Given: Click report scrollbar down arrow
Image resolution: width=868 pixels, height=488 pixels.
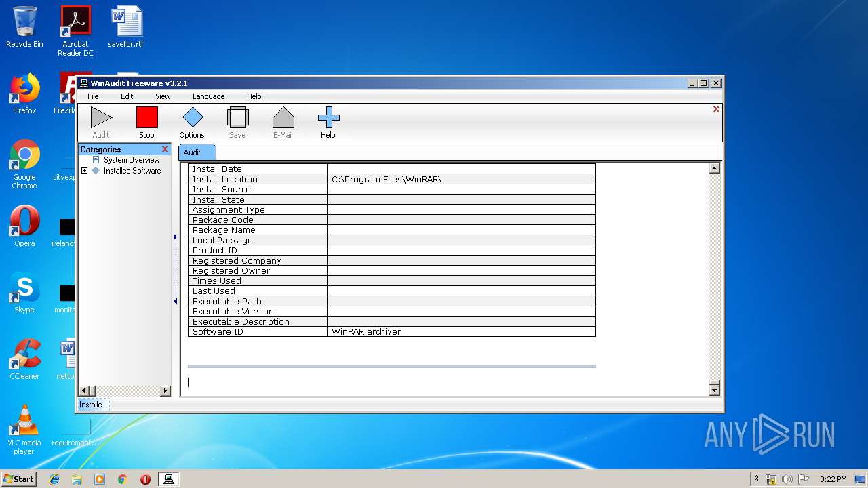Looking at the screenshot, I should click(x=714, y=390).
